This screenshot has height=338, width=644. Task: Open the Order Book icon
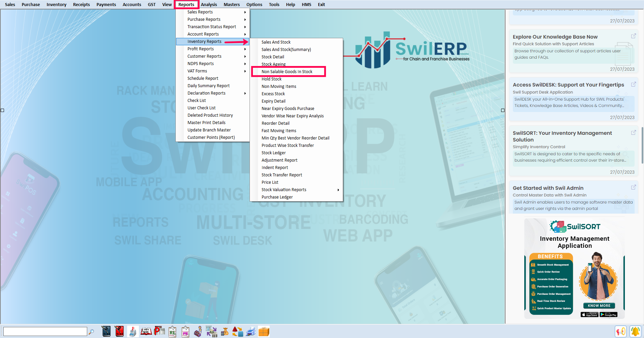tap(146, 331)
